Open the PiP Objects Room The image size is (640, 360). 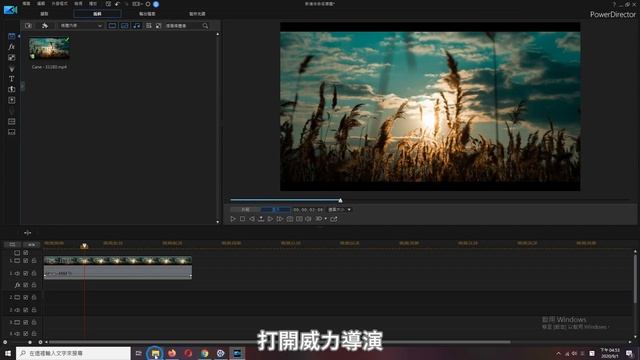[11, 58]
